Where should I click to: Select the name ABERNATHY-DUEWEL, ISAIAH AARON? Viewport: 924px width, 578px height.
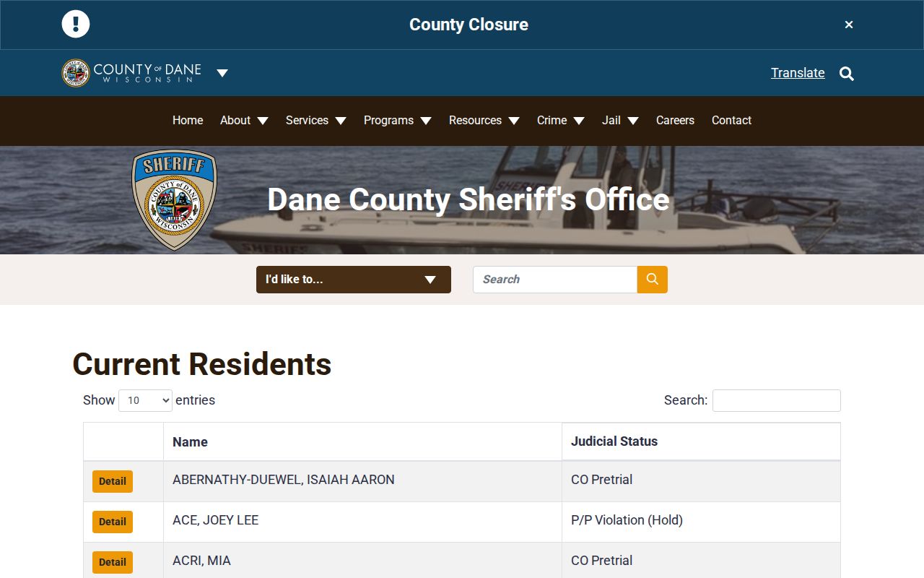pyautogui.click(x=284, y=480)
